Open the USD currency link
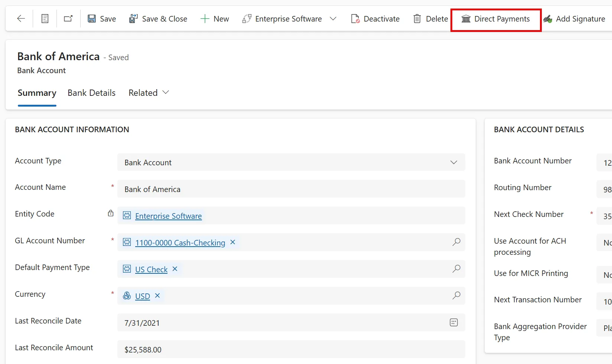 143,296
